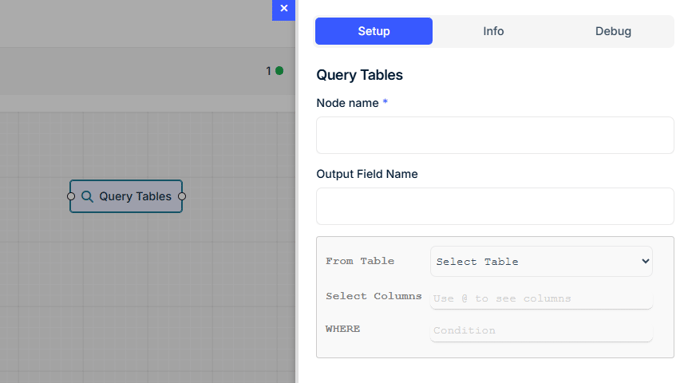The width and height of the screenshot is (688, 383).
Task: Select the Query Tables node on canvas
Action: (x=126, y=197)
